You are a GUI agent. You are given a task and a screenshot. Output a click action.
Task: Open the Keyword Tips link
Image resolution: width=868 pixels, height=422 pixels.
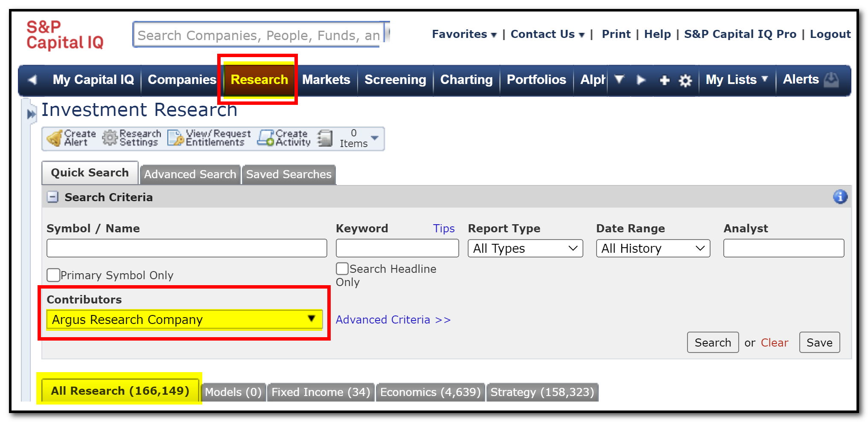tap(444, 229)
